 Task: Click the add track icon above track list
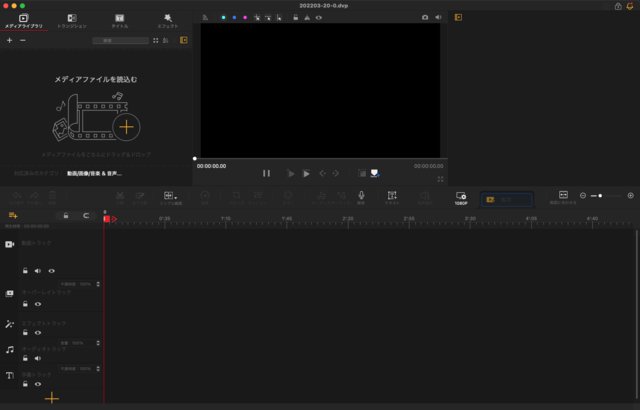coord(14,215)
